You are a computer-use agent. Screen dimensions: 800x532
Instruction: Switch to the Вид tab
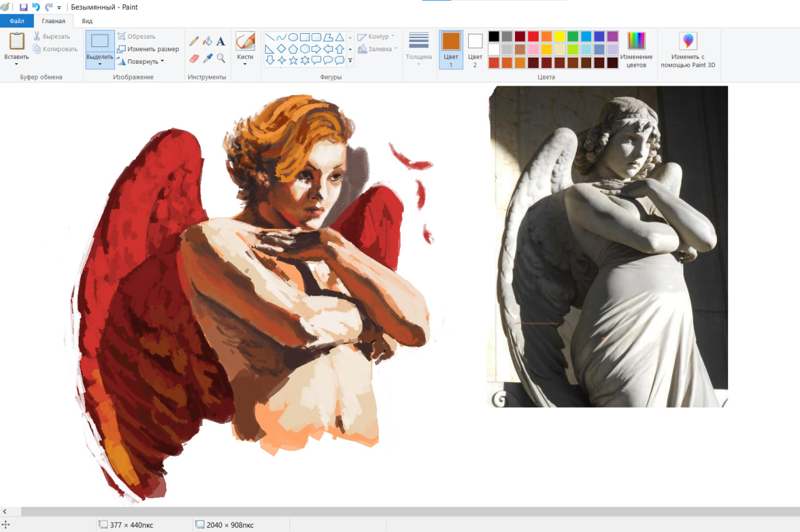click(87, 21)
